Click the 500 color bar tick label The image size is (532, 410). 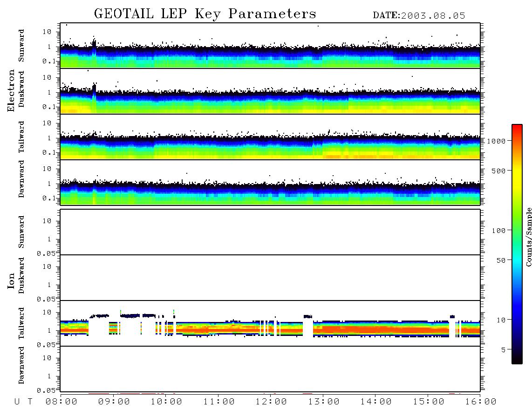[498, 171]
